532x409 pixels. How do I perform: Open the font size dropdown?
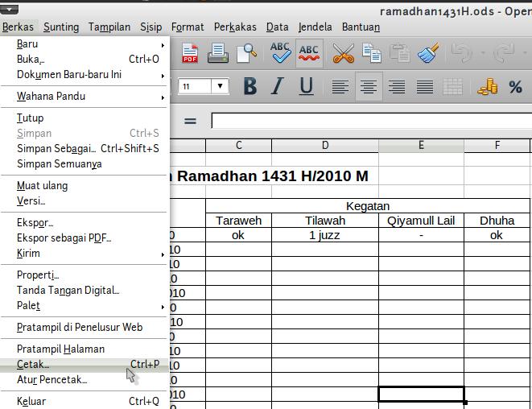pos(220,86)
